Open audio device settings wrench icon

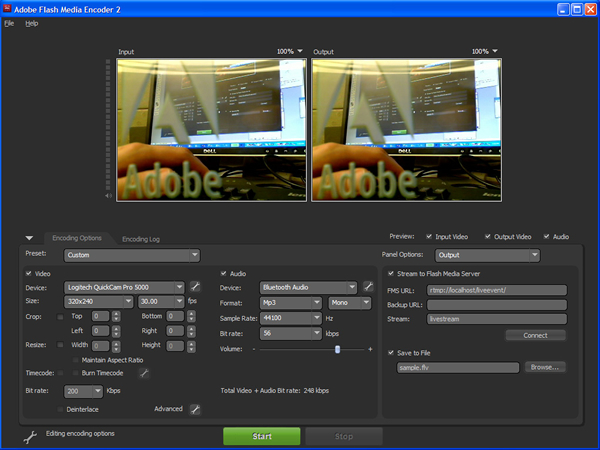pos(368,287)
